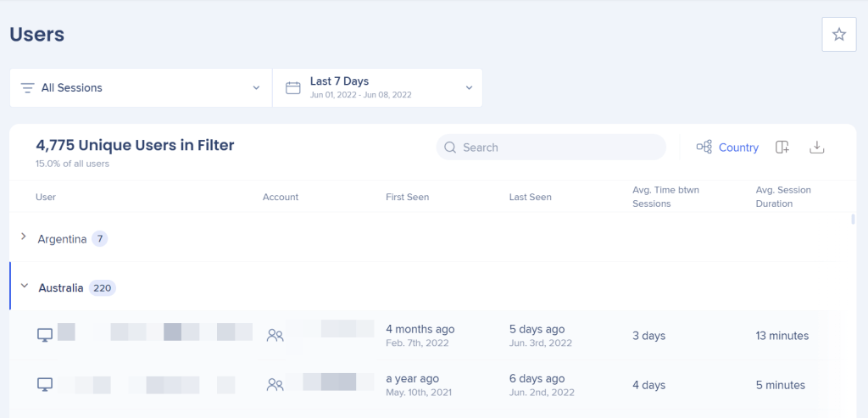Click the Country group-by link
The width and height of the screenshot is (868, 418).
738,148
